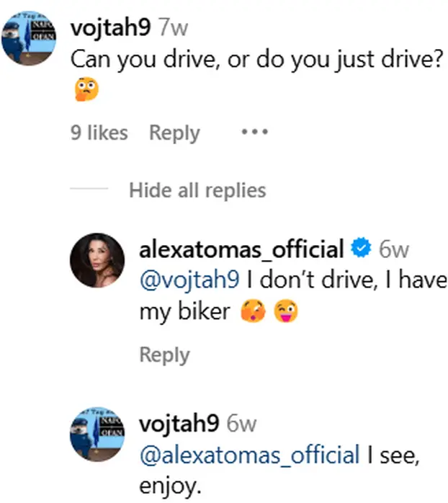Reply to alexatomas_official's comment
Screen dimensions: 448x503
click(x=163, y=355)
